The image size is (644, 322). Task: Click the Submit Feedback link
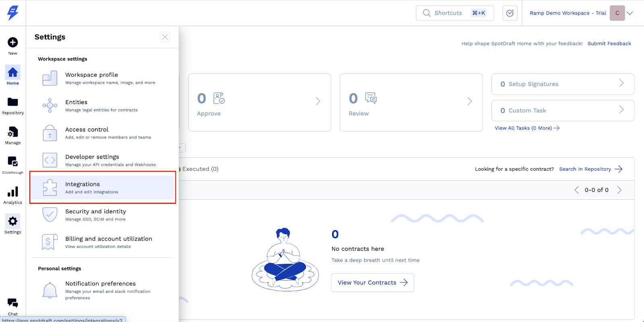coord(609,44)
